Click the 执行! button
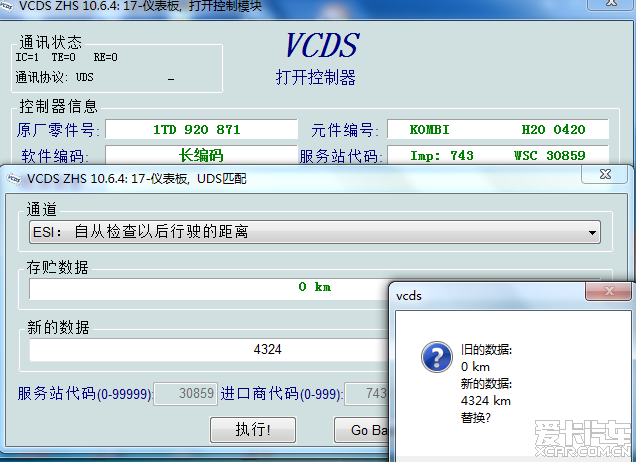Image resolution: width=636 pixels, height=462 pixels. (x=253, y=430)
